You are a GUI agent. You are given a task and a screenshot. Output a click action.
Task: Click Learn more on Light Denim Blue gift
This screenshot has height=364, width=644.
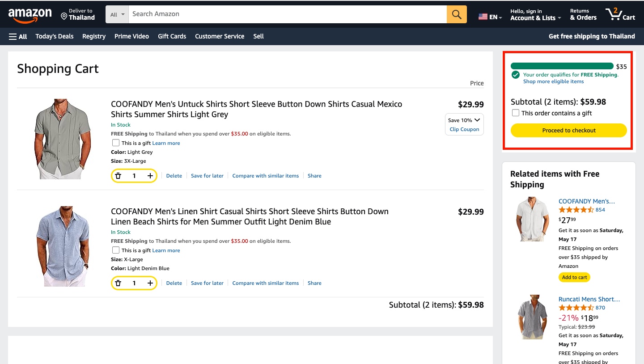pos(166,250)
